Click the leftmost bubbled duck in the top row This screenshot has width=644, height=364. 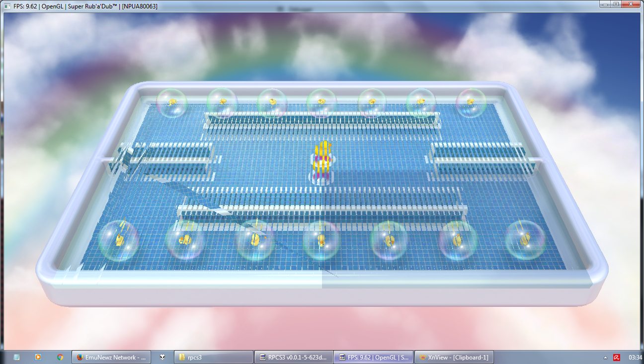pyautogui.click(x=172, y=102)
